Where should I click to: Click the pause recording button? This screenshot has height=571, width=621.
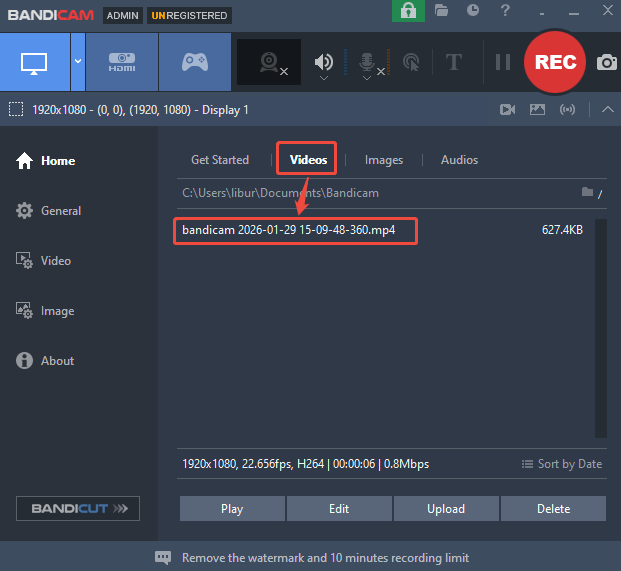(x=503, y=62)
